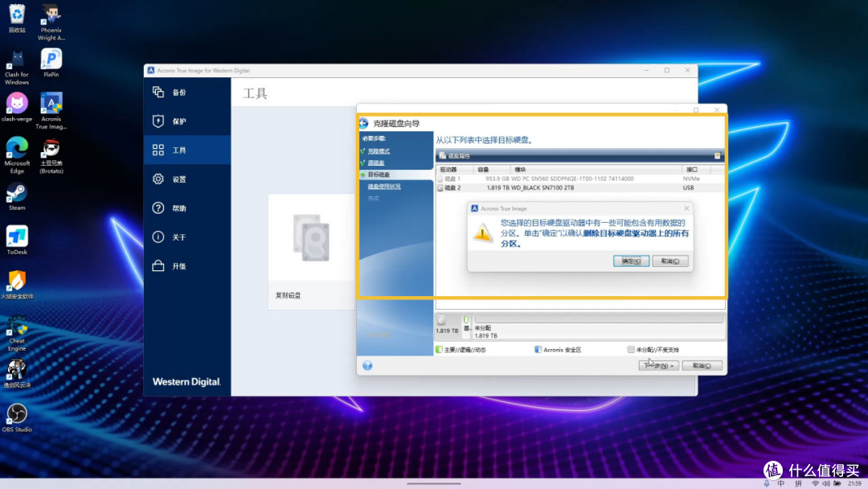
Task: Open volume speaker tray icon
Action: point(826,483)
